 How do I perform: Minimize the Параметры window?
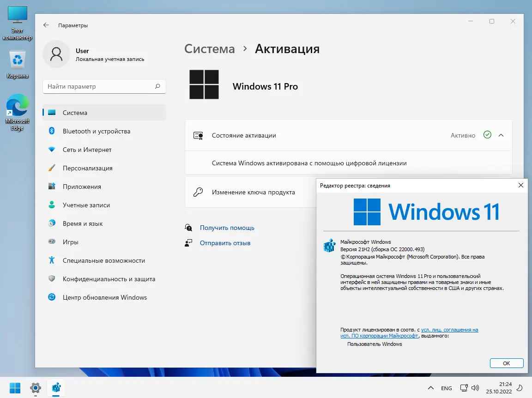coord(471,21)
